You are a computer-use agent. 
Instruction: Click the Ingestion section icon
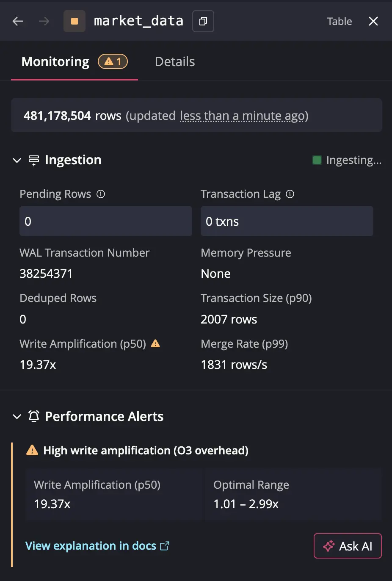click(34, 160)
